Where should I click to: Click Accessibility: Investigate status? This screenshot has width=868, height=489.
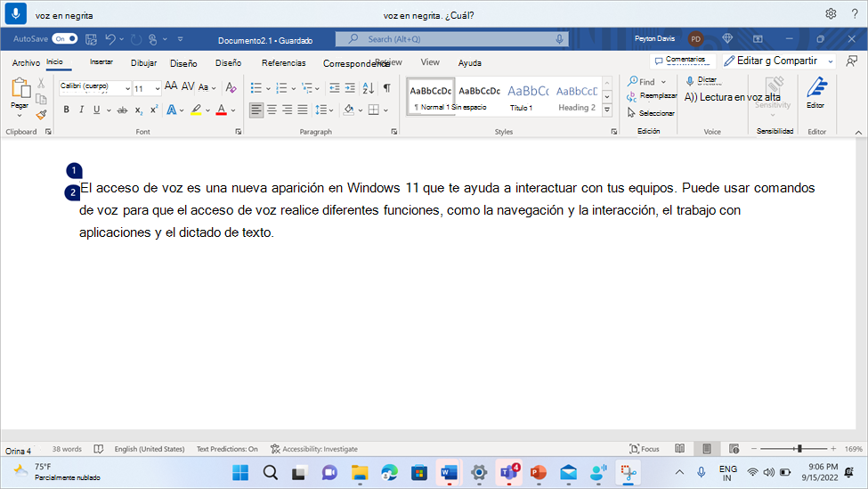pos(314,449)
